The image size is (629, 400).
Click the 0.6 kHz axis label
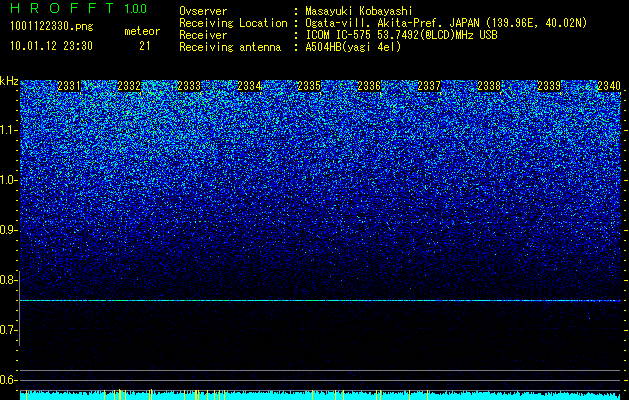coord(9,380)
